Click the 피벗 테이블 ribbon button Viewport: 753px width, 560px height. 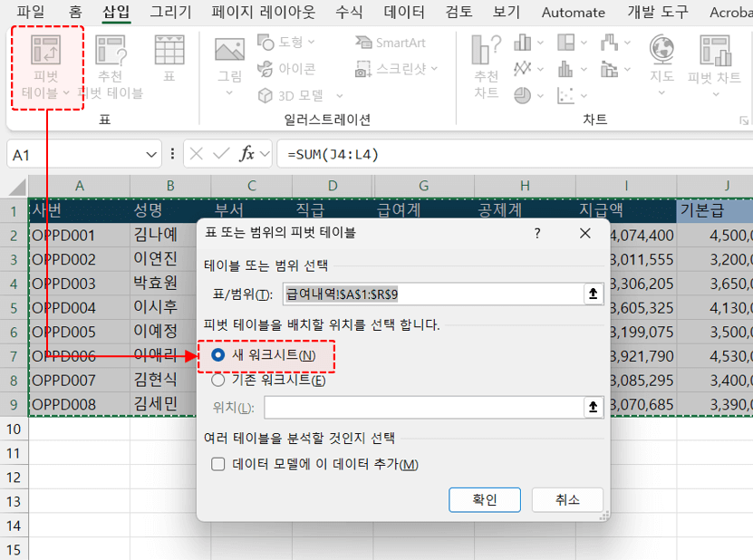46,67
